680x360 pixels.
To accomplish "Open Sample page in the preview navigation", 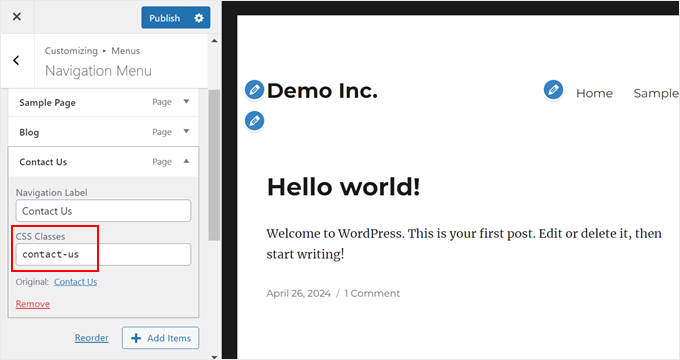I will 656,93.
